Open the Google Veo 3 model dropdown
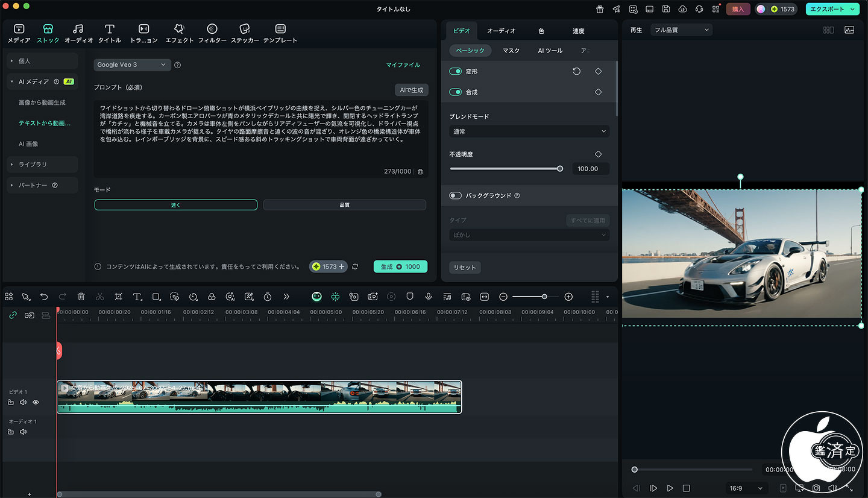The image size is (868, 498). [x=132, y=65]
